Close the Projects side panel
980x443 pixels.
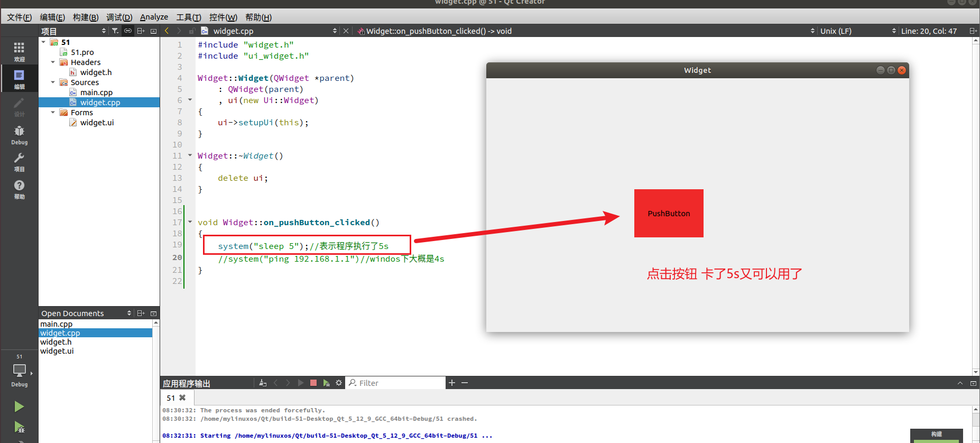[154, 31]
